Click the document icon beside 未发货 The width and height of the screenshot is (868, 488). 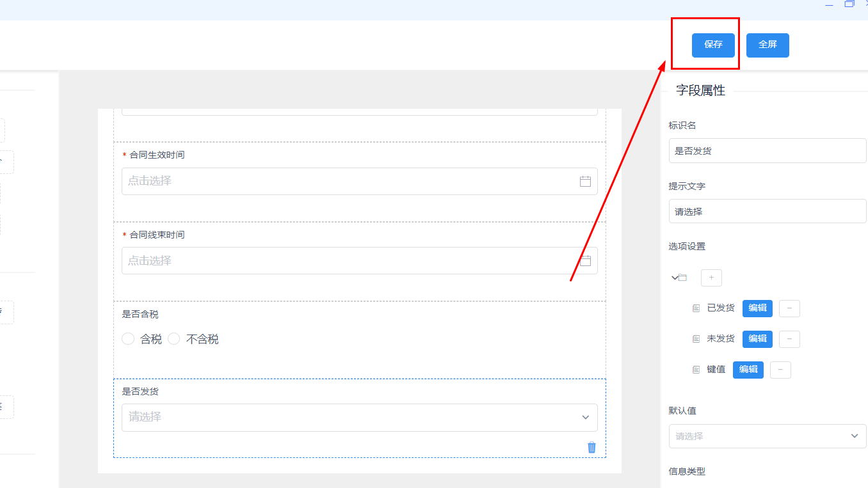point(696,339)
